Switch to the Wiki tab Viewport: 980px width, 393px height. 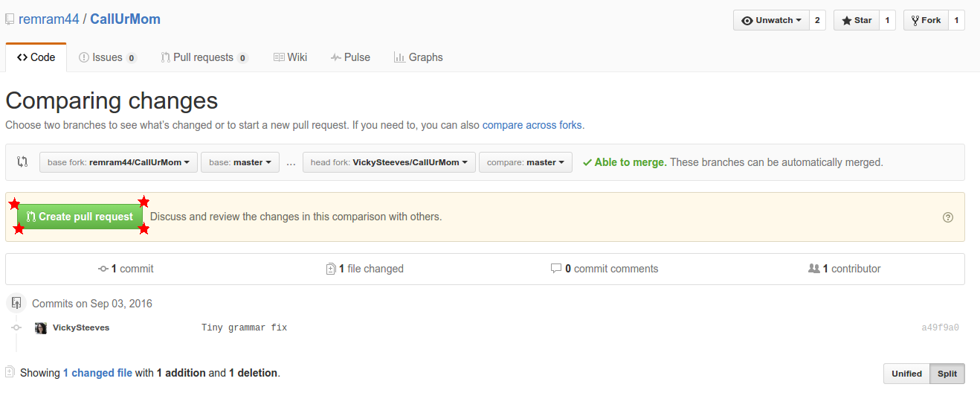click(290, 57)
